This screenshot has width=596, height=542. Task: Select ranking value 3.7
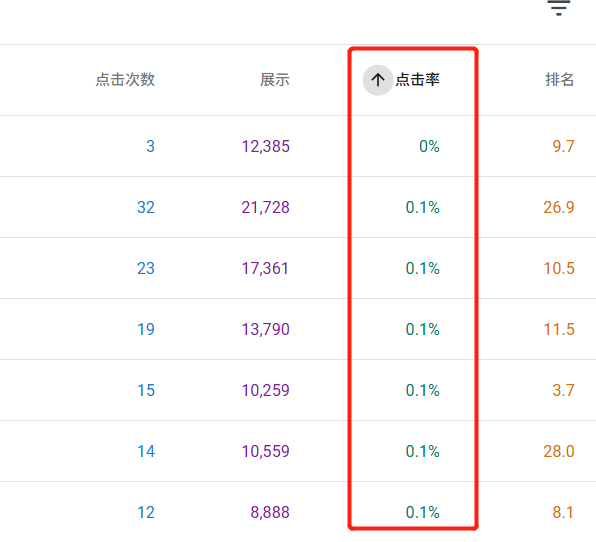[x=563, y=390]
